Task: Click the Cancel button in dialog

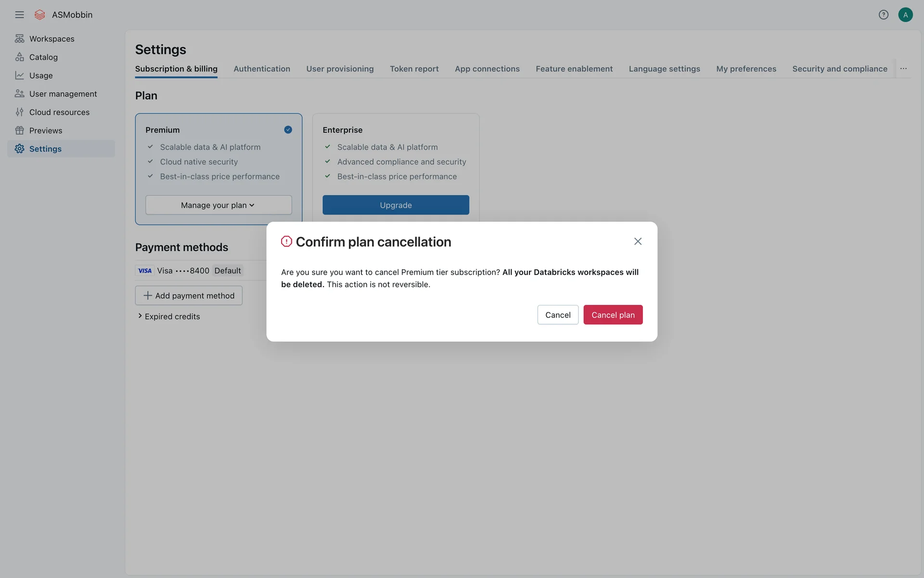Action: pyautogui.click(x=558, y=315)
